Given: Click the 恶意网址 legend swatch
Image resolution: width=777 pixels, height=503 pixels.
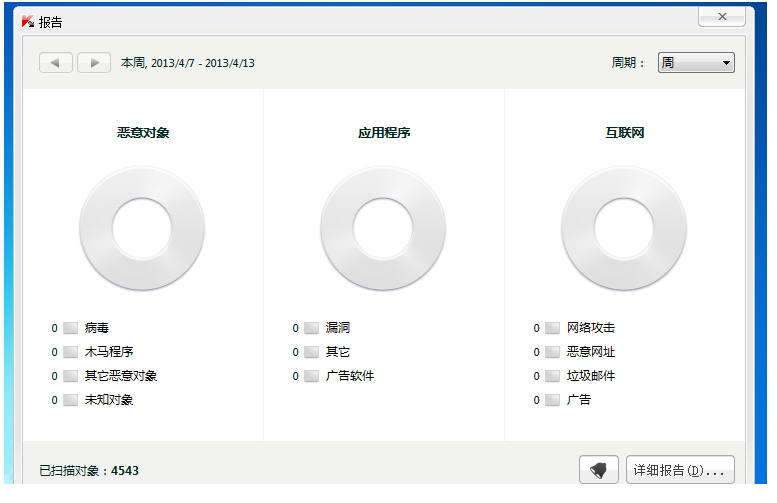Looking at the screenshot, I should 553,352.
